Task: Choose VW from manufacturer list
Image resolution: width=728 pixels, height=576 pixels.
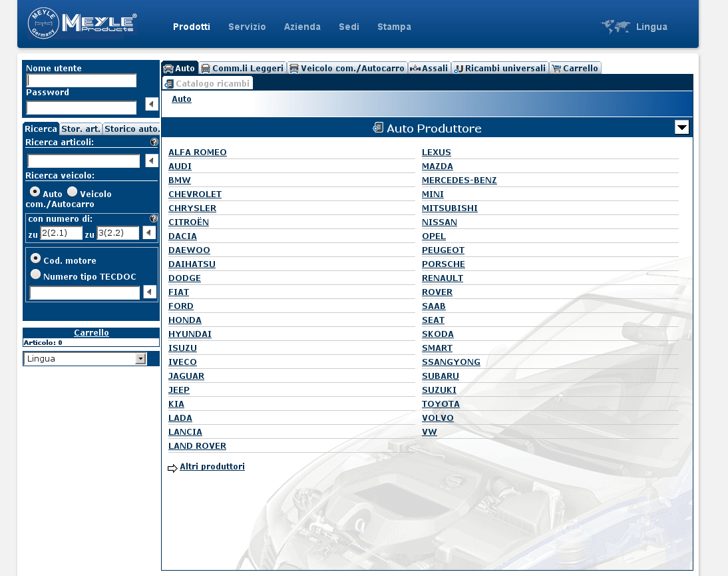Action: pos(429,432)
